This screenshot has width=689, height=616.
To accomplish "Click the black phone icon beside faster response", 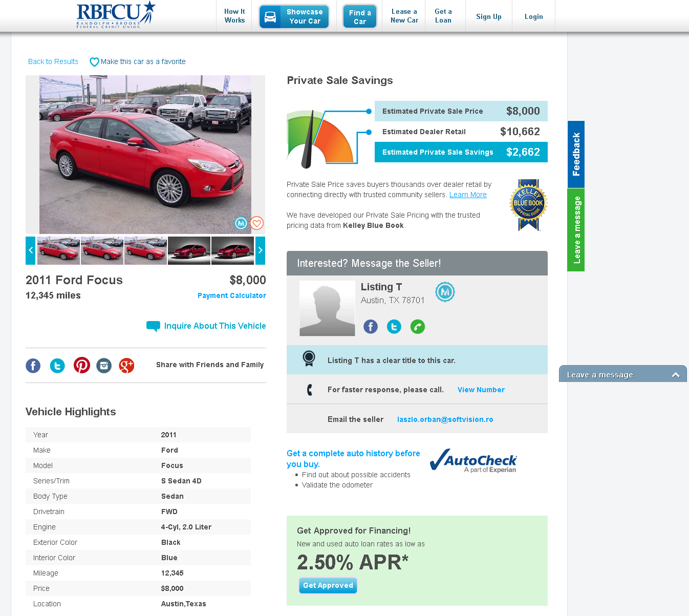I will pyautogui.click(x=310, y=390).
